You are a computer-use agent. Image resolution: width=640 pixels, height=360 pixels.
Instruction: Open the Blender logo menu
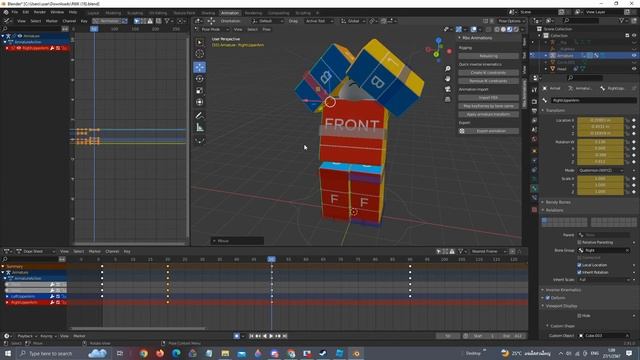pos(6,12)
